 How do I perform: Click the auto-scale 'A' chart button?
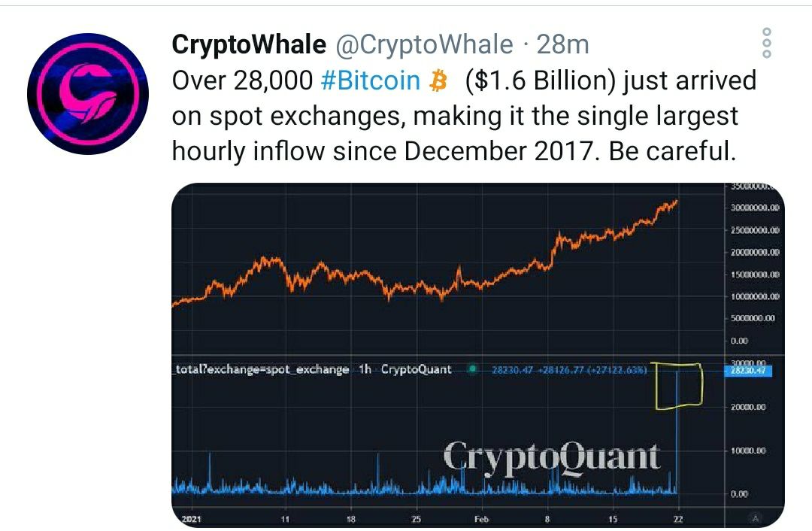click(754, 517)
